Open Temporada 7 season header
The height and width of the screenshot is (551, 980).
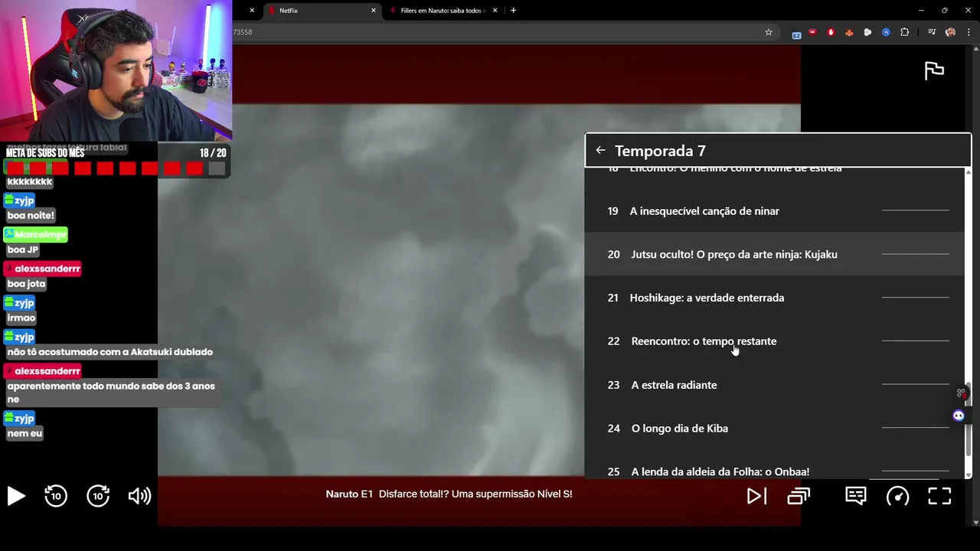pos(778,151)
